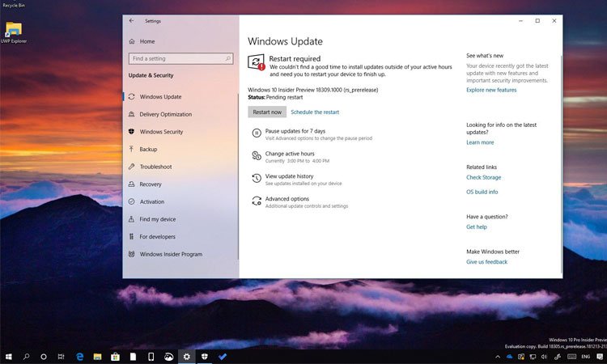Screen dimensions: 607x364
Task: Select For developers in sidebar
Action: (157, 237)
